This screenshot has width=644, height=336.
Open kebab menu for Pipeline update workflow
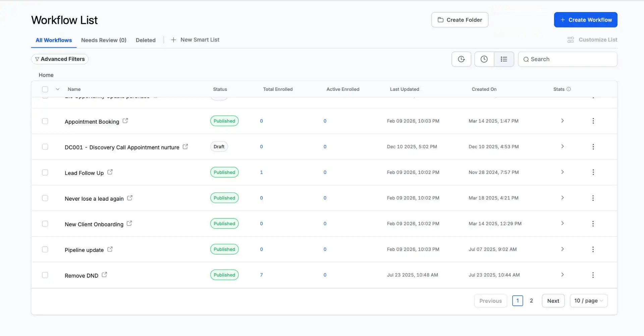593,249
